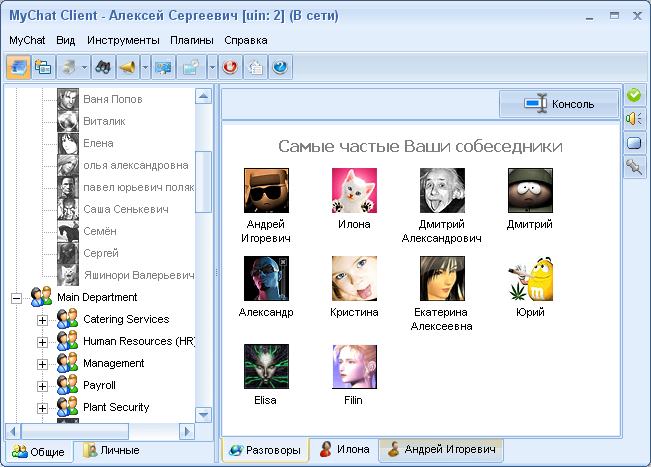Click Илона's white kitten avatar

coord(354,191)
